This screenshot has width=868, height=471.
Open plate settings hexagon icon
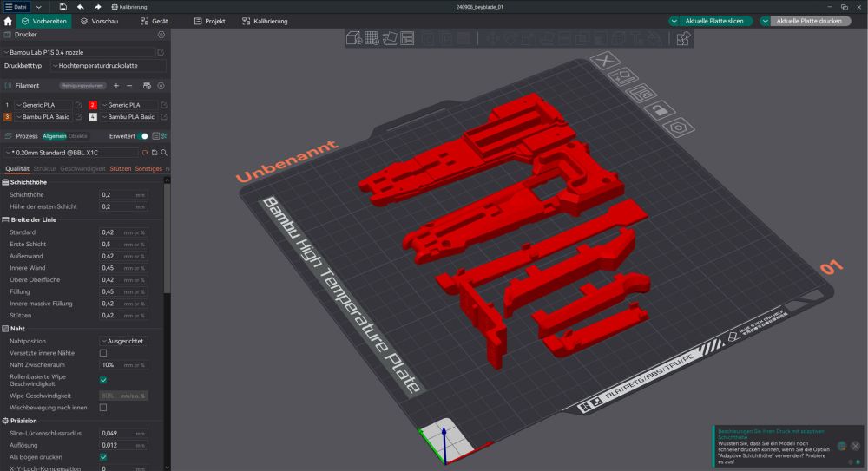[x=679, y=128]
